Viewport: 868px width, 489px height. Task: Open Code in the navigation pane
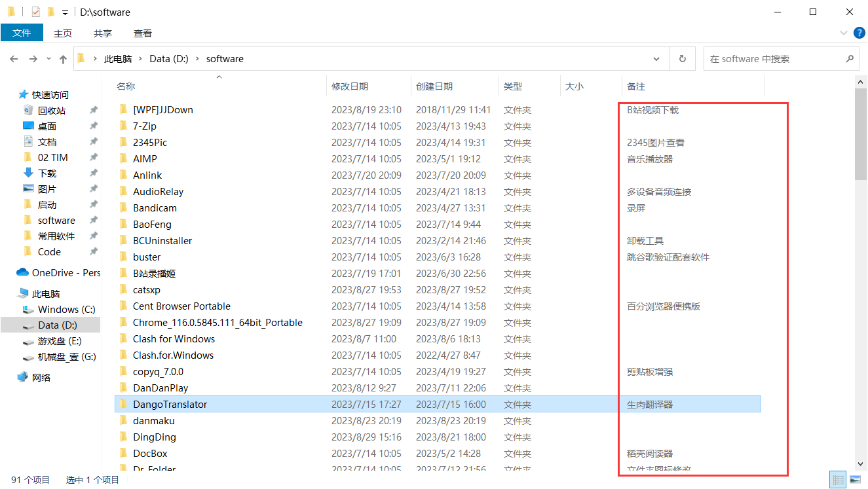49,252
